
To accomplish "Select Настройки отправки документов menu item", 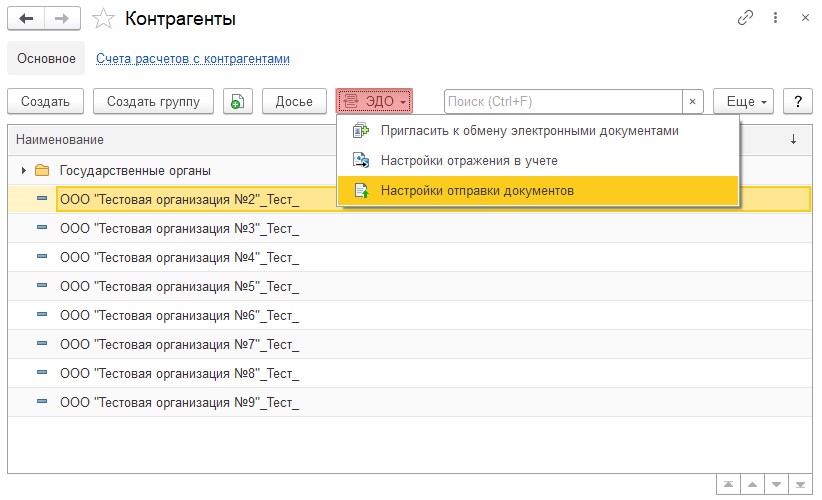I will click(x=477, y=190).
